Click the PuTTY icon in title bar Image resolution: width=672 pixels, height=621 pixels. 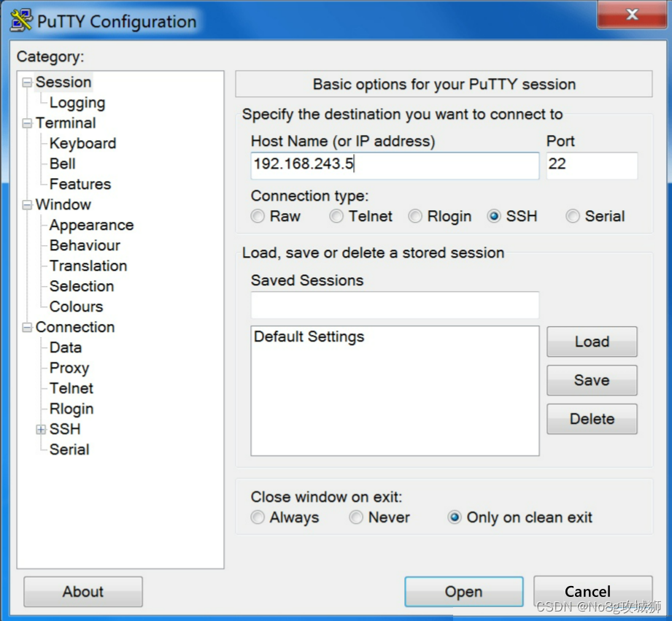pos(20,20)
